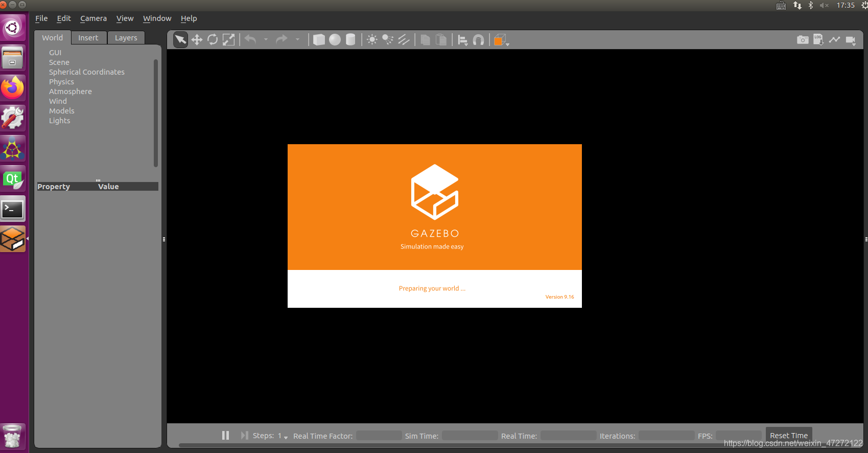Click the Redo arrow icon
The image size is (868, 453).
tap(281, 39)
